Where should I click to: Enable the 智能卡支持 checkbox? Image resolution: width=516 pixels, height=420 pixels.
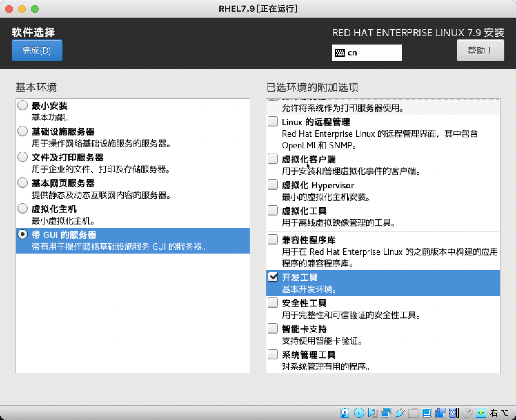coord(273,328)
